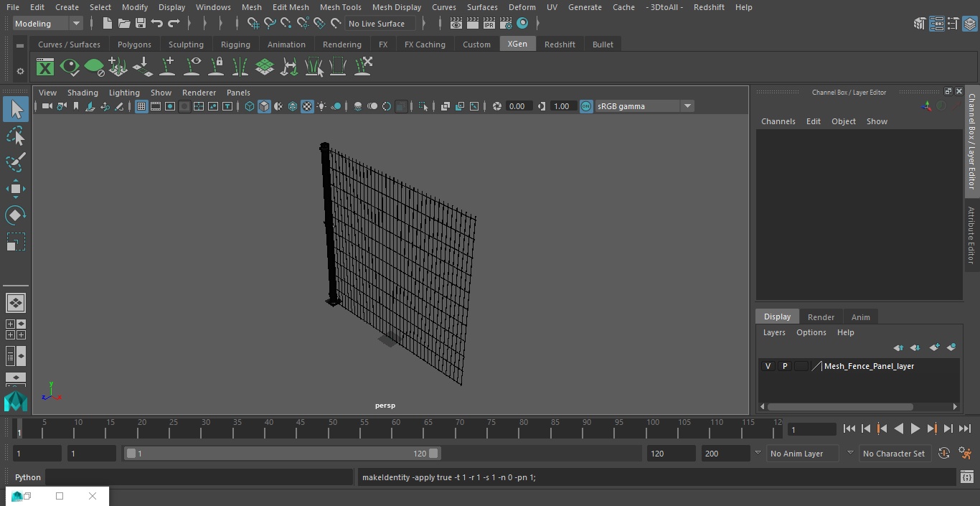This screenshot has height=506, width=980.
Task: Select the Scale tool
Action: click(15, 242)
